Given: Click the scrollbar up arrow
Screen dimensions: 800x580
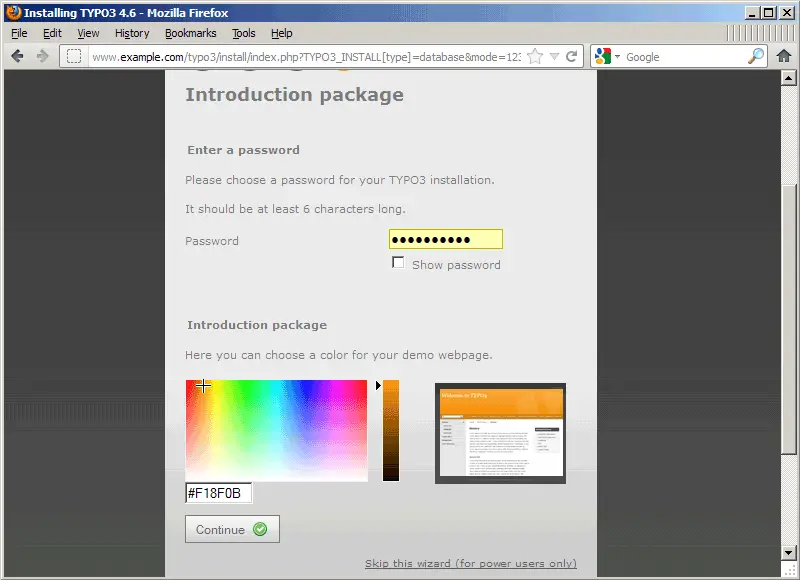Looking at the screenshot, I should coord(788,78).
